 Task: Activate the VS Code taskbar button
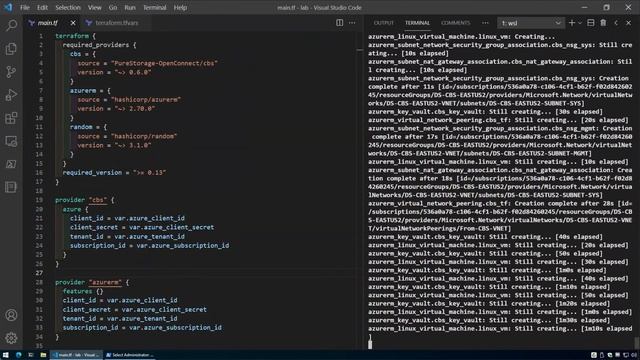[x=76, y=355]
